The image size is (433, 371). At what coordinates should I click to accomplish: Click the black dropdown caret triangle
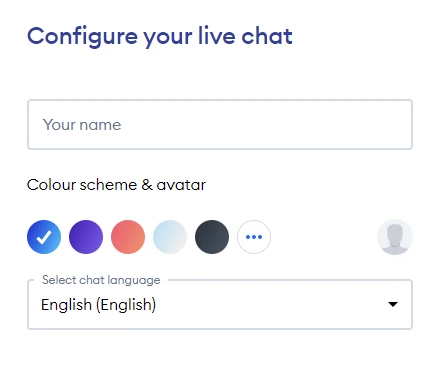click(x=393, y=304)
